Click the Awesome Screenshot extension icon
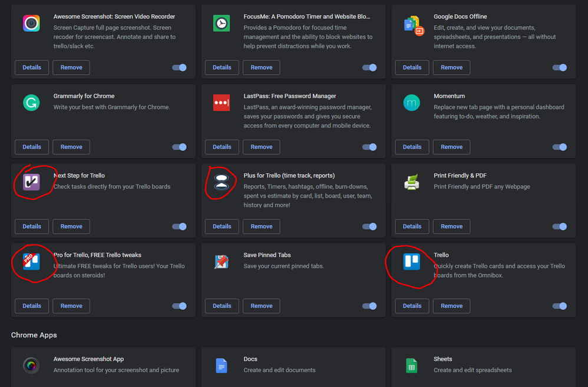 click(x=31, y=23)
